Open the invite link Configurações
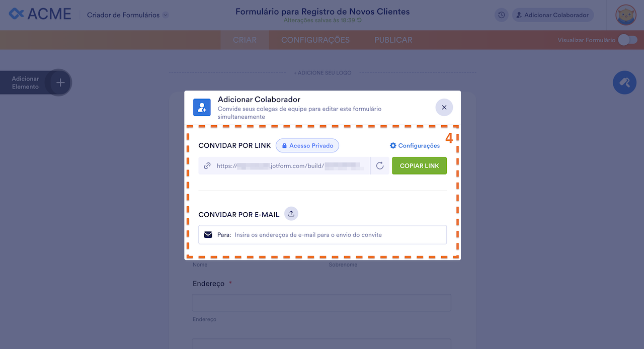Screen dimensions: 644x349 [415, 146]
